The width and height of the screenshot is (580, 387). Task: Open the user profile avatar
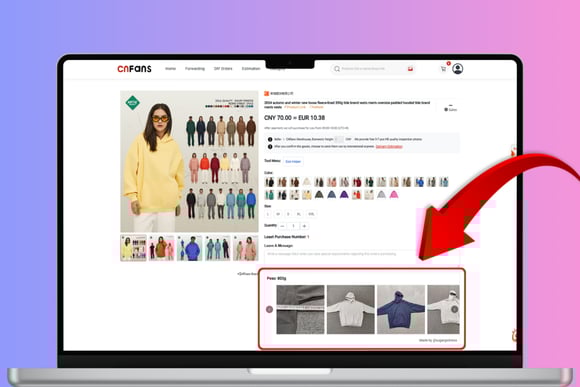(x=458, y=69)
